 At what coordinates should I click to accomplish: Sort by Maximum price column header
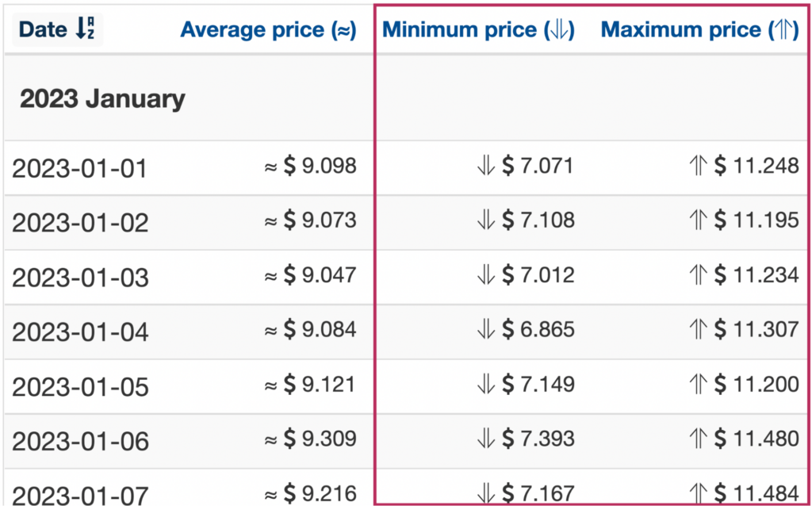(x=699, y=30)
